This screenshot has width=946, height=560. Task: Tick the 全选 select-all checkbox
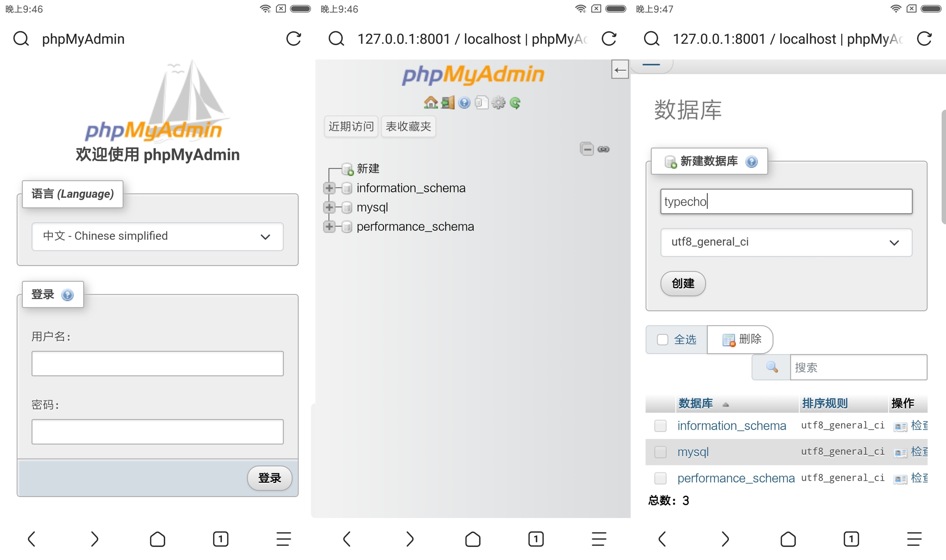662,339
